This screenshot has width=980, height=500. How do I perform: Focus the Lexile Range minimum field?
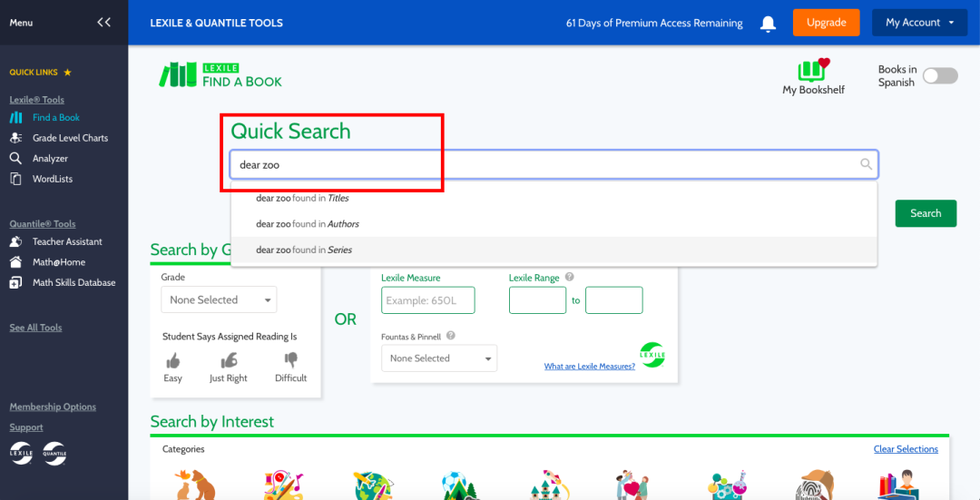point(537,300)
